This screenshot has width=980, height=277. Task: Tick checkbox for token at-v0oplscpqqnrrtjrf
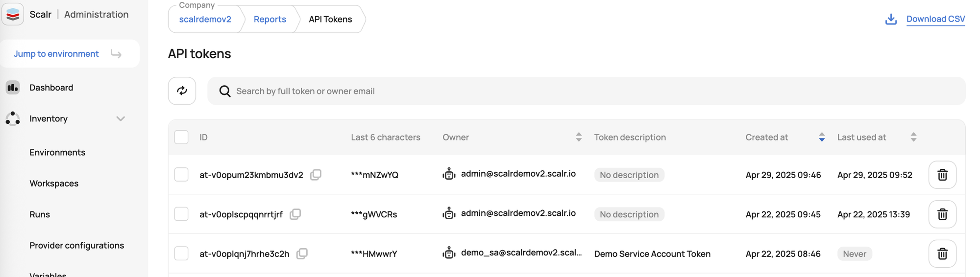point(181,214)
